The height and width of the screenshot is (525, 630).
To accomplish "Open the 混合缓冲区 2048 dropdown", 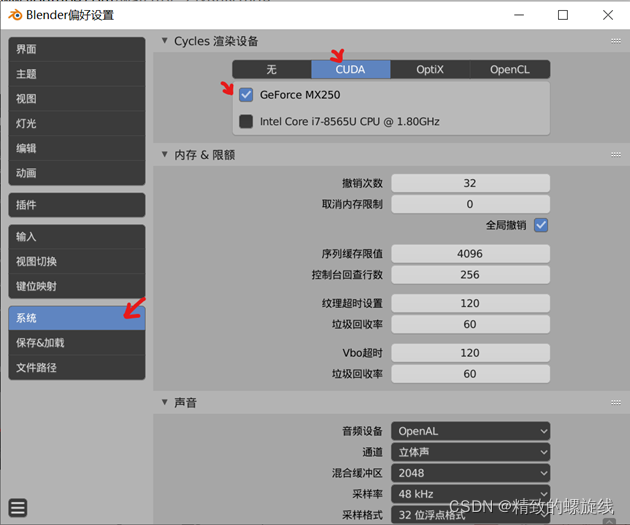I will (x=470, y=473).
